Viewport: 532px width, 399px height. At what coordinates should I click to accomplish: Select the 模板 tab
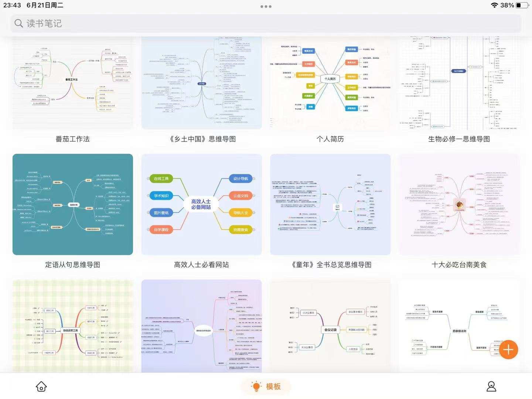(x=266, y=386)
